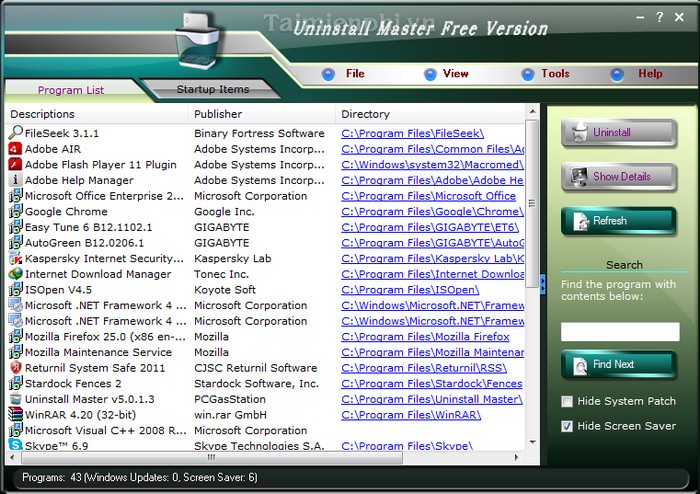The image size is (700, 494).
Task: Click the horizontal scrollbar thumb
Action: (212, 457)
